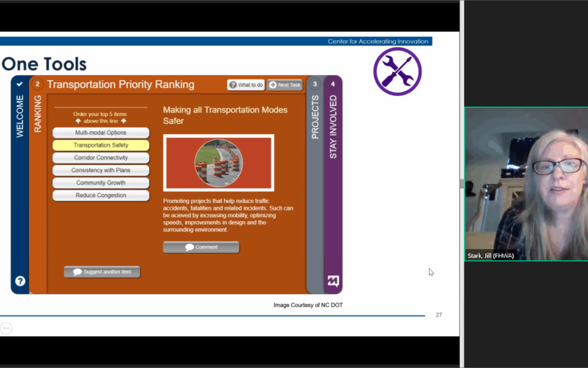Click Suggest another item button

pos(102,272)
